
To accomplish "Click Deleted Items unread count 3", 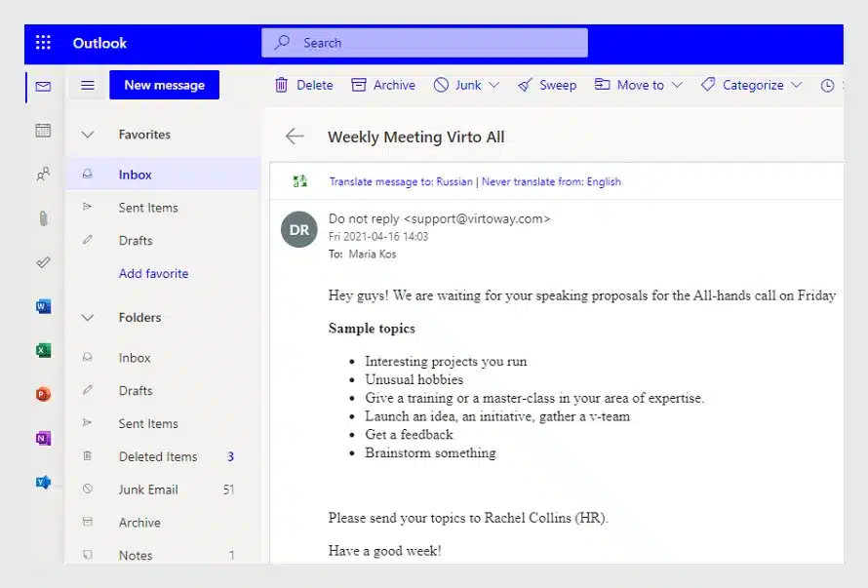I will tap(231, 456).
